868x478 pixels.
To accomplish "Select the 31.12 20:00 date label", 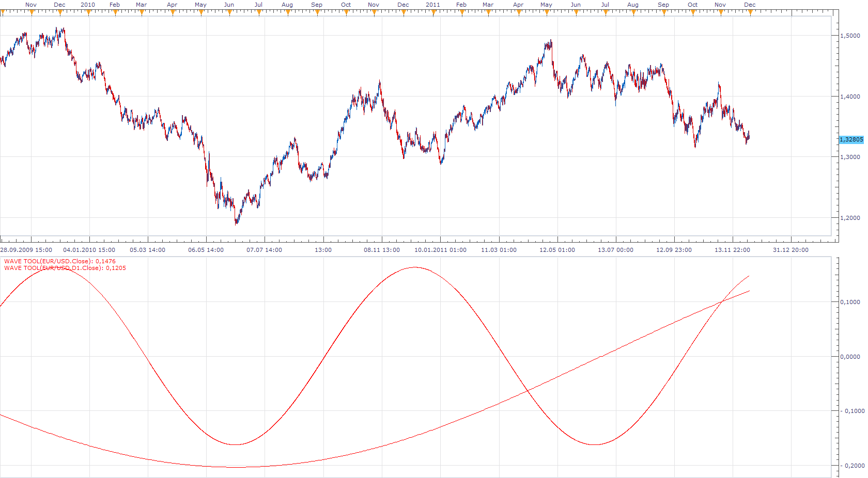I will click(x=791, y=250).
